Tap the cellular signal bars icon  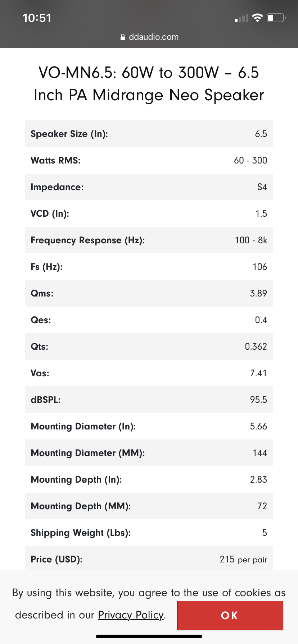[x=241, y=18]
